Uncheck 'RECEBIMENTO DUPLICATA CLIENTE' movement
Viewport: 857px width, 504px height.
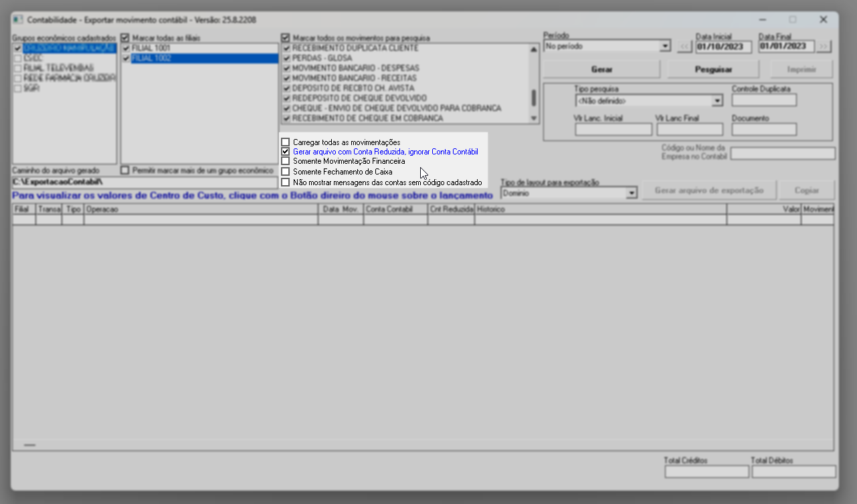[287, 49]
